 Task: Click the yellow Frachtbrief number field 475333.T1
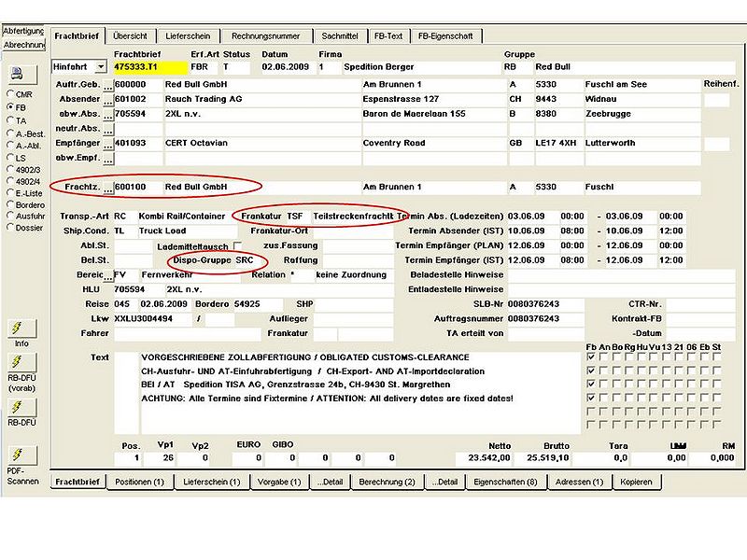coord(150,67)
